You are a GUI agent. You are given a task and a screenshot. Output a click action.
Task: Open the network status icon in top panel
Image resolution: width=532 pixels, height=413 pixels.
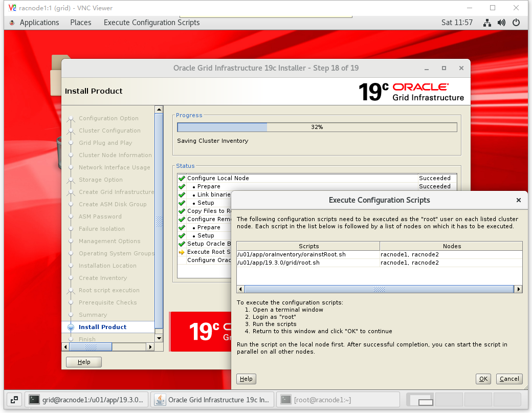(x=487, y=23)
